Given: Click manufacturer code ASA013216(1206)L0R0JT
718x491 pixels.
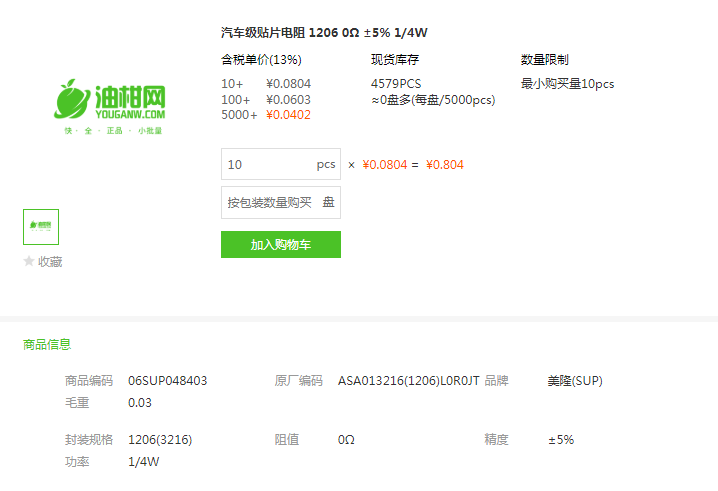Looking at the screenshot, I should (x=408, y=381).
